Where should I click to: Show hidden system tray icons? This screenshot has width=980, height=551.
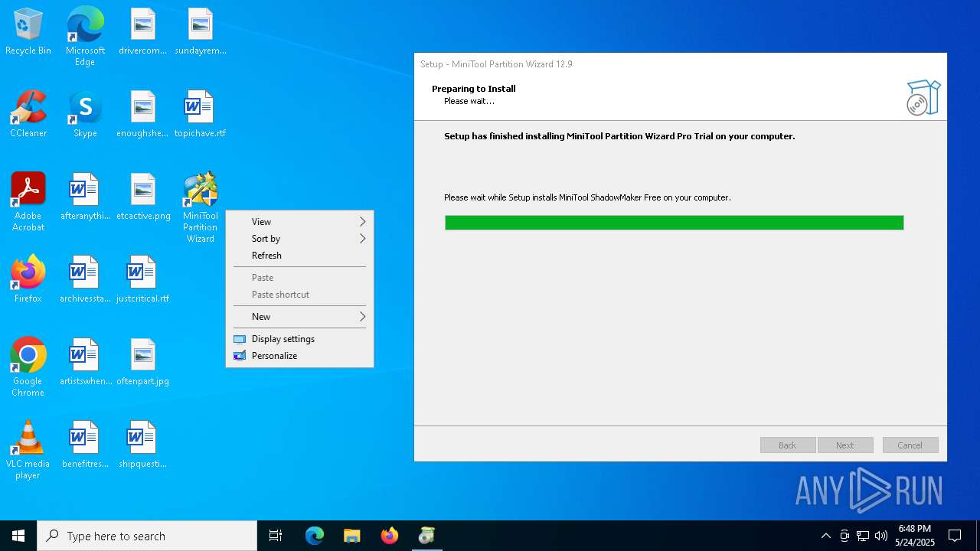point(825,536)
